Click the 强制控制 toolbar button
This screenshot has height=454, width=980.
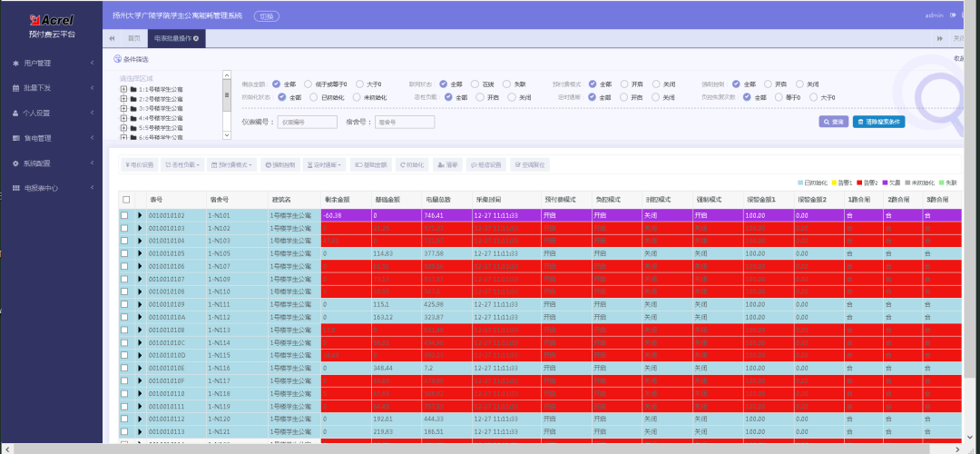(x=280, y=165)
